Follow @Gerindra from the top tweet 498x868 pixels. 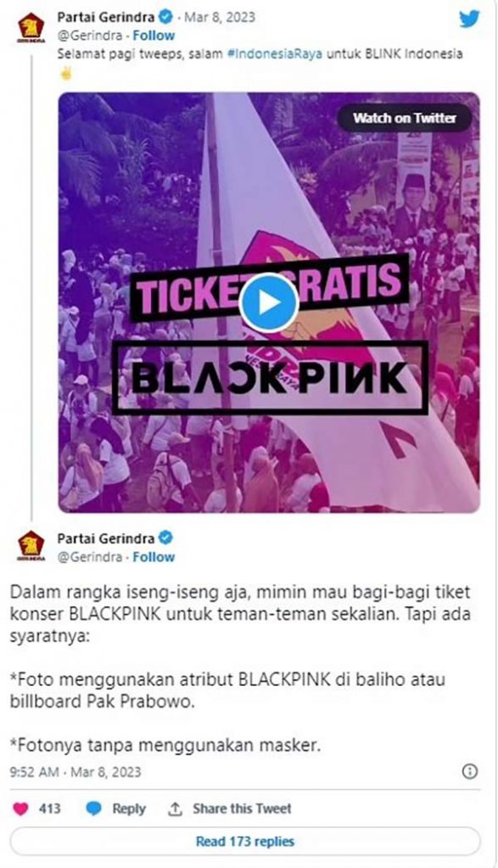pos(154,36)
